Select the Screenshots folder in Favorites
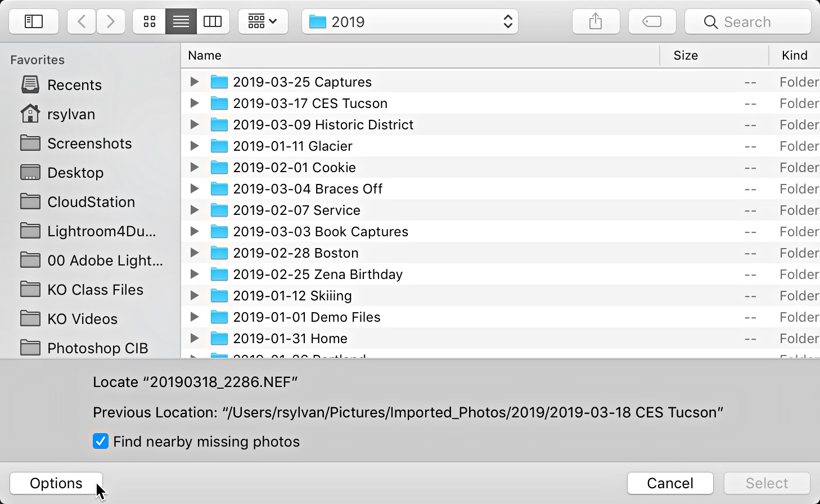Image resolution: width=820 pixels, height=504 pixels. coord(89,143)
